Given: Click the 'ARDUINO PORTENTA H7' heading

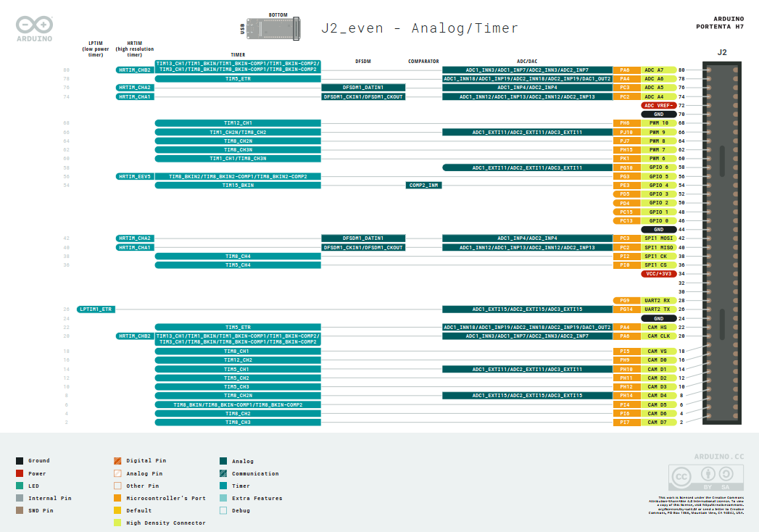Looking at the screenshot, I should (720, 22).
